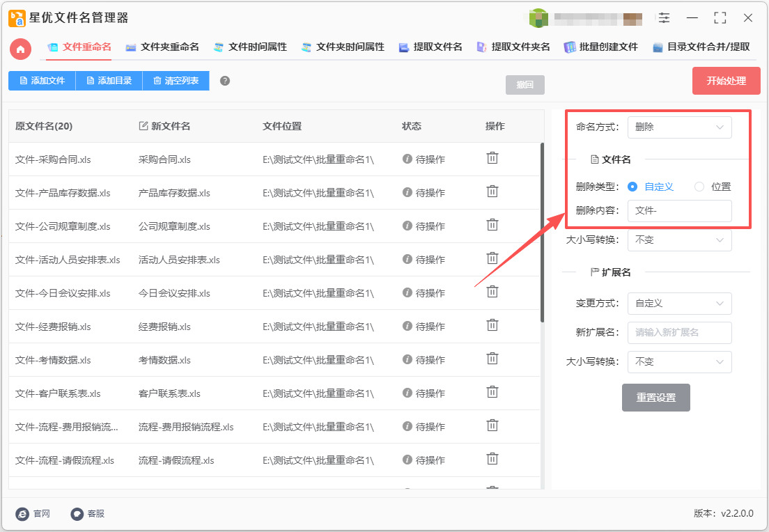Click status info icon for 经费报销.xls row

click(x=407, y=326)
